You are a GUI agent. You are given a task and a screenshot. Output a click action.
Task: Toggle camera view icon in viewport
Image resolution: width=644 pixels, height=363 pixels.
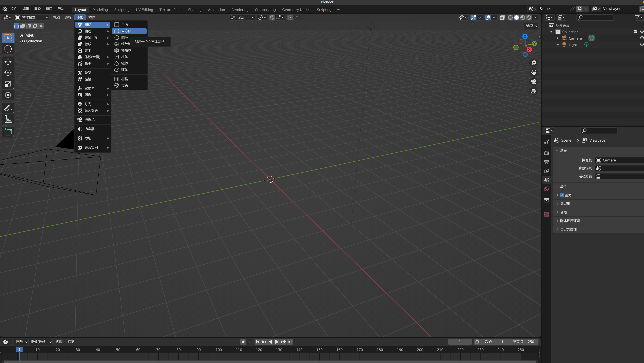tap(534, 82)
